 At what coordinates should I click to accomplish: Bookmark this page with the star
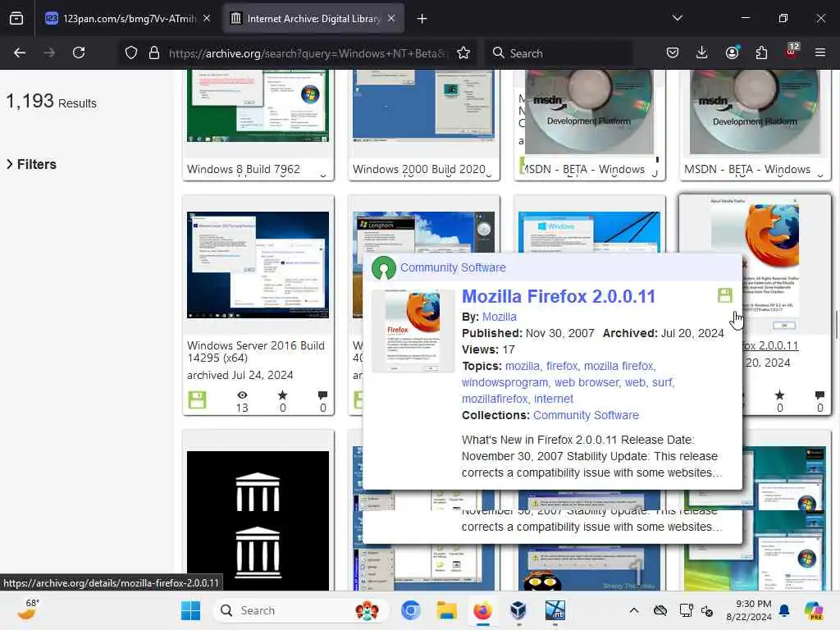click(x=463, y=52)
